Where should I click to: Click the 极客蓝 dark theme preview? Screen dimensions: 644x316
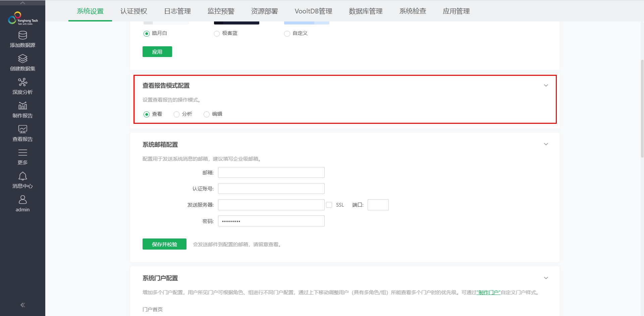[236, 23]
